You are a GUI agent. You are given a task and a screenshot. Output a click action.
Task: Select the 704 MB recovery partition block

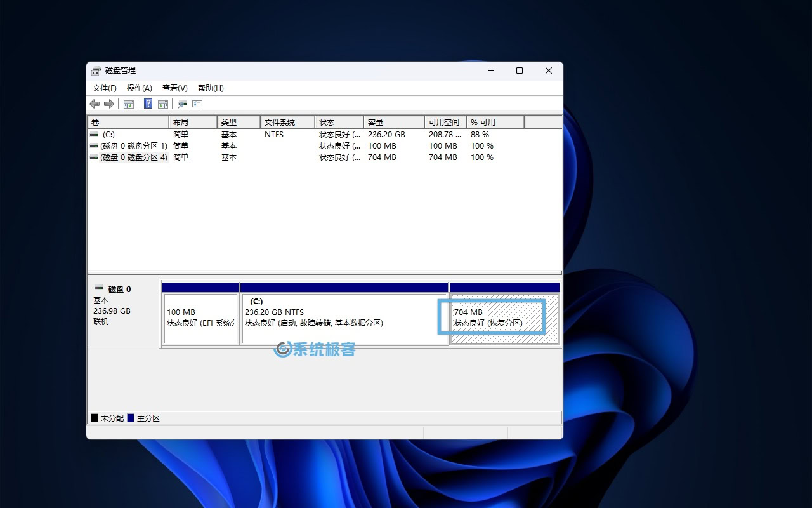(x=504, y=318)
